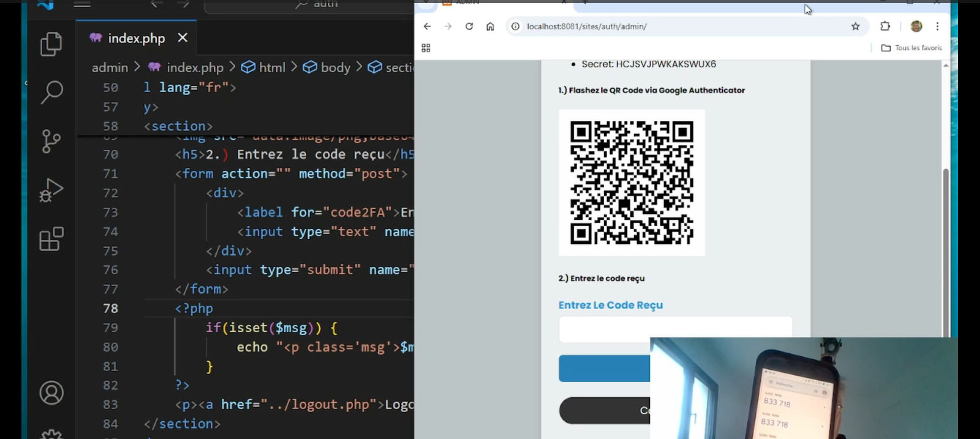Click the logout.php href code on line 83
The height and width of the screenshot is (439, 980).
coord(295,405)
